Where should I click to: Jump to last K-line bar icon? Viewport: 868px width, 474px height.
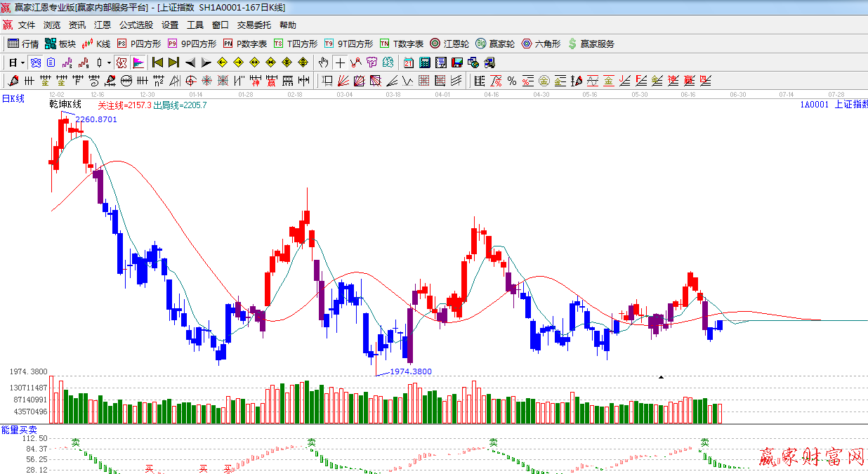(173, 62)
